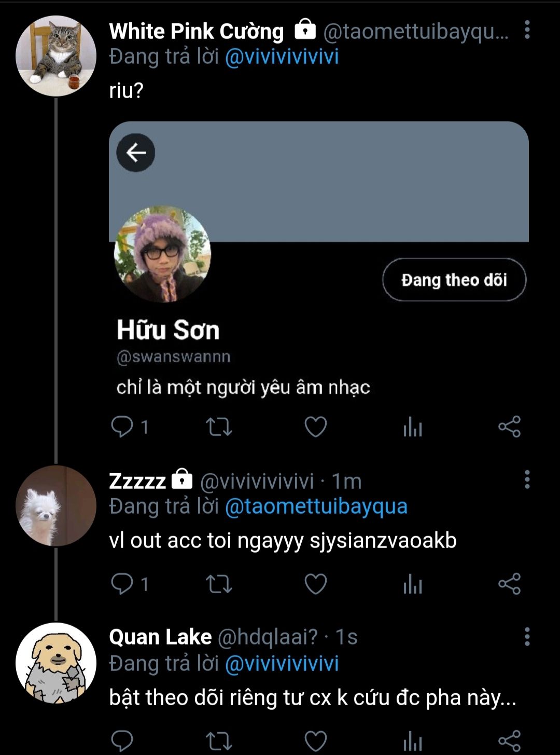Reply to White Pink Cường's tweet
The height and width of the screenshot is (755, 560).
pos(122,427)
